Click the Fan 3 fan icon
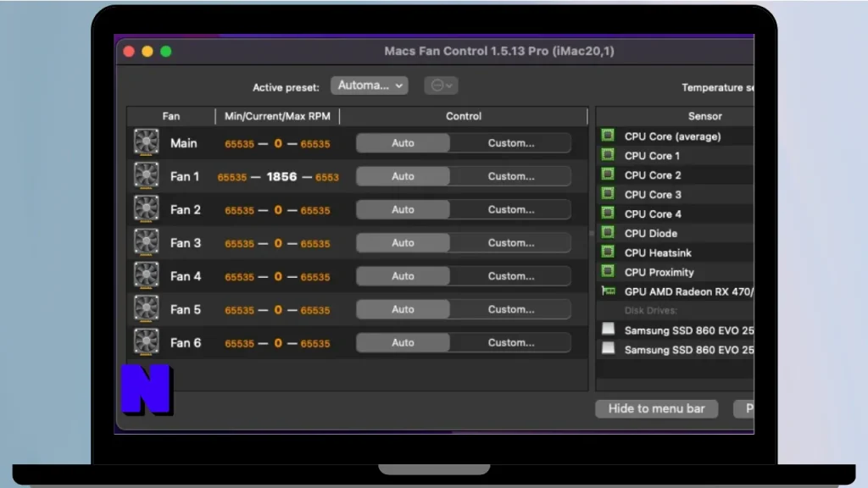The image size is (868, 488). click(x=146, y=241)
